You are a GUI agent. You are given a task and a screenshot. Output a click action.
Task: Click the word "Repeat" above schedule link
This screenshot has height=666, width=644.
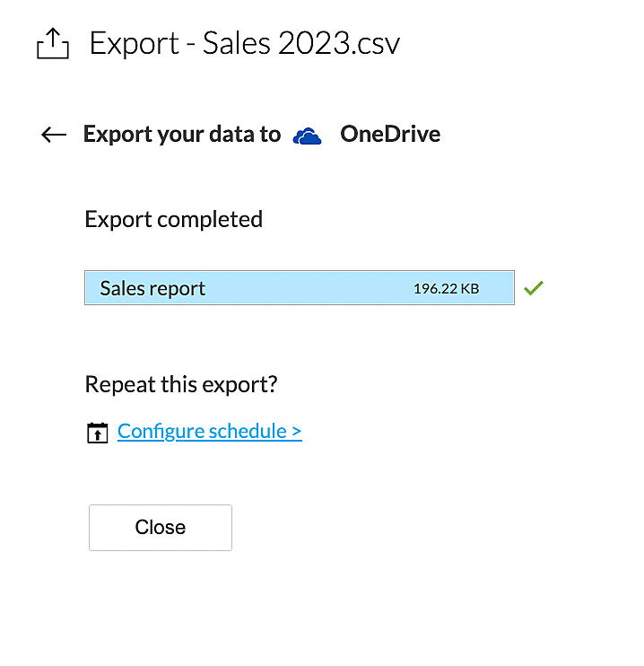[x=117, y=385]
